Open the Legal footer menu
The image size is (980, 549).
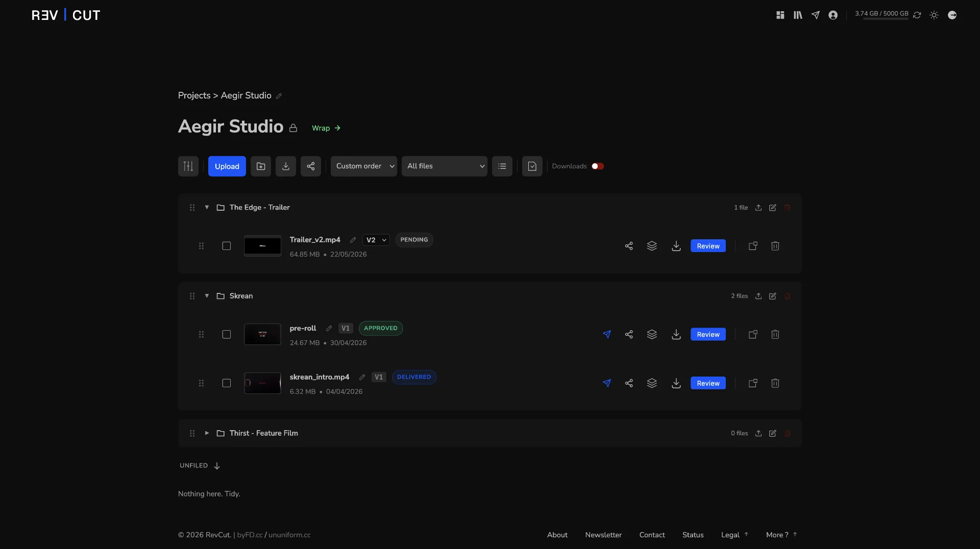[735, 535]
